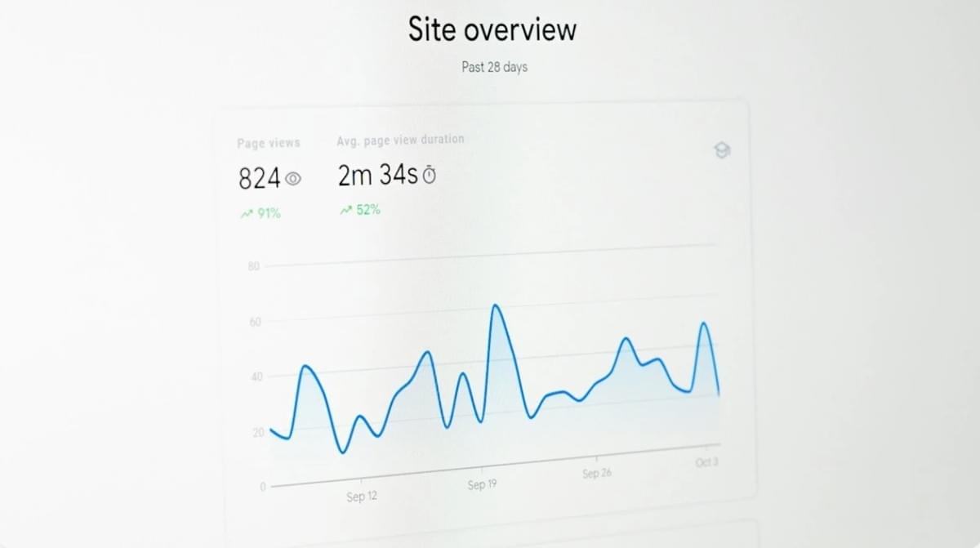
Task: Click the Oct 3 axis label
Action: coord(704,461)
